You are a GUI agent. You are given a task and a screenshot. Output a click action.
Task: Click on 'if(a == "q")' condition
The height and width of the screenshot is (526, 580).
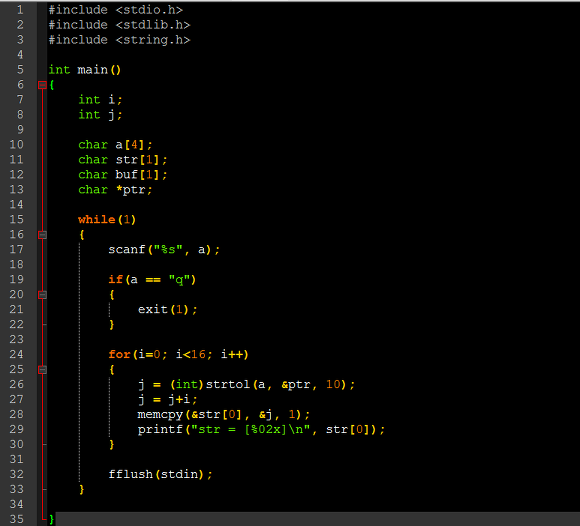pos(152,279)
